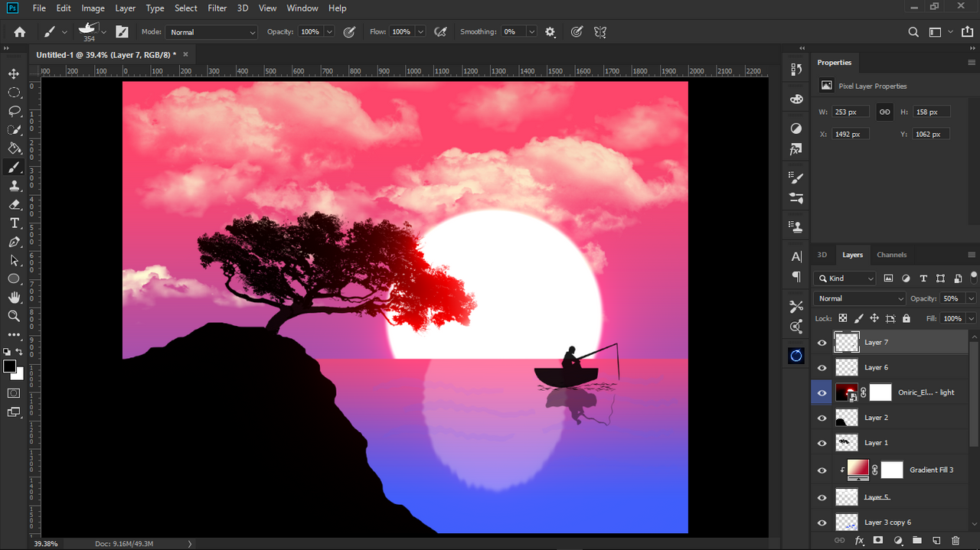
Task: Select the Clone Stamp tool
Action: (x=14, y=186)
